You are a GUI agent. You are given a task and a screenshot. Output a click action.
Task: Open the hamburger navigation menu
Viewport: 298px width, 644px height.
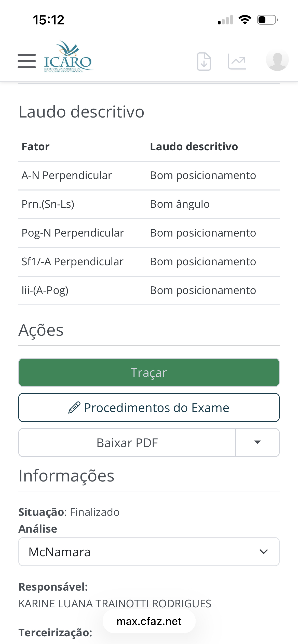pyautogui.click(x=27, y=61)
